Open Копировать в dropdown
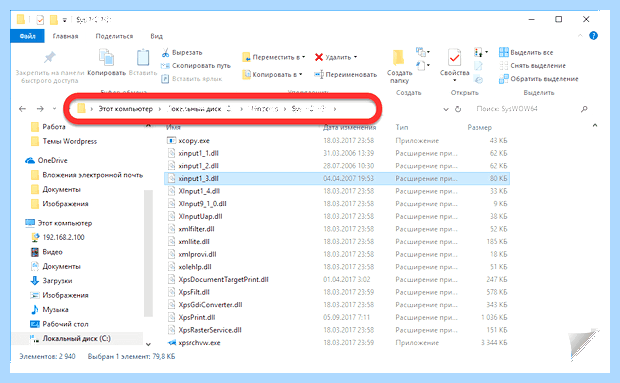 point(272,74)
